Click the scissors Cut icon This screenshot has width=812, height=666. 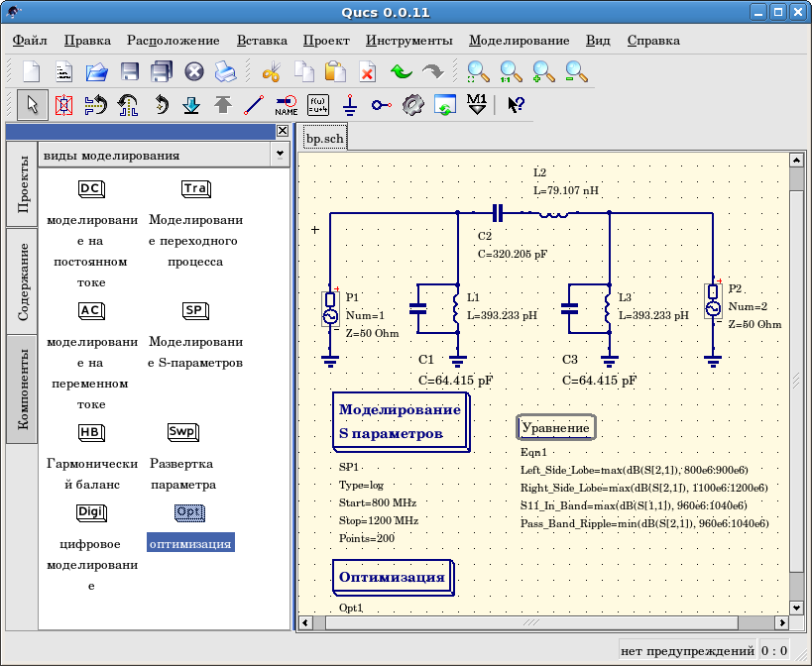pos(271,71)
